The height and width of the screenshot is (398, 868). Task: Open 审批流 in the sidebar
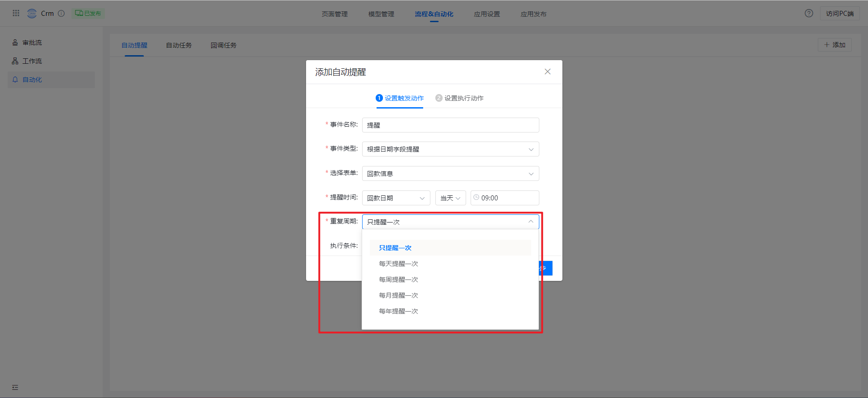point(51,43)
